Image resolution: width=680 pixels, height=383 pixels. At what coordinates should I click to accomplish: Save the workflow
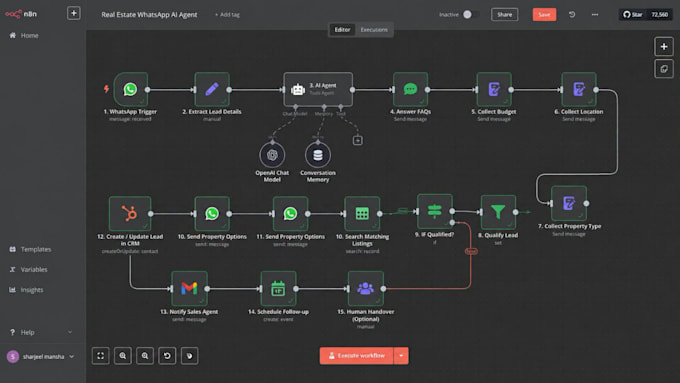544,14
